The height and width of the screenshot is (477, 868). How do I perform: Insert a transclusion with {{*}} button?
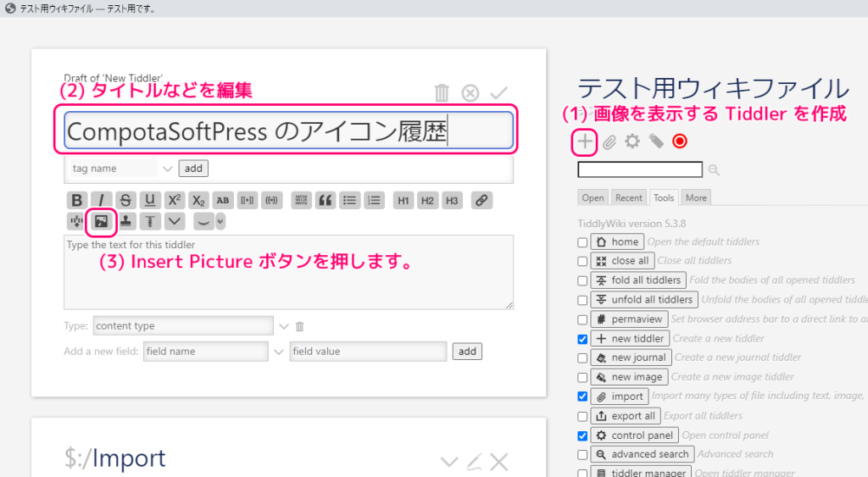(x=271, y=200)
